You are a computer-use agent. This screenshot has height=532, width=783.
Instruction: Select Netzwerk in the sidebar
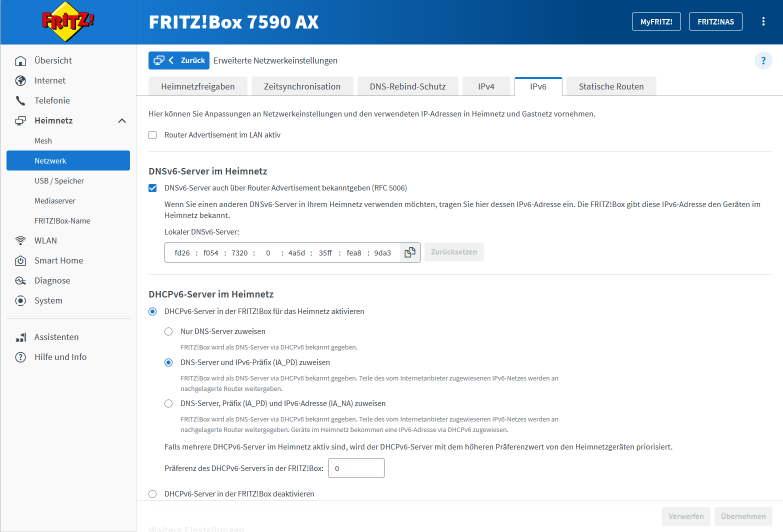pyautogui.click(x=68, y=160)
